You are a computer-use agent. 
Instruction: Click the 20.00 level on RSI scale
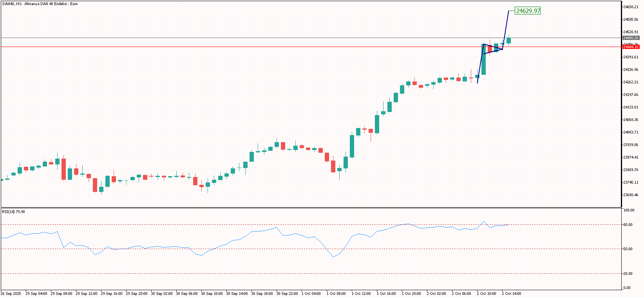click(x=628, y=274)
